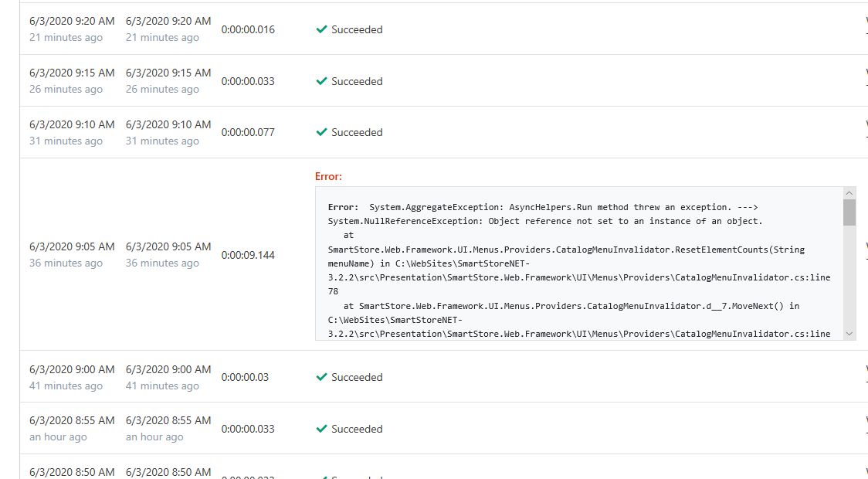This screenshot has height=479, width=868.
Task: Select the 0:00:09.144 duration value
Action: coord(247,255)
